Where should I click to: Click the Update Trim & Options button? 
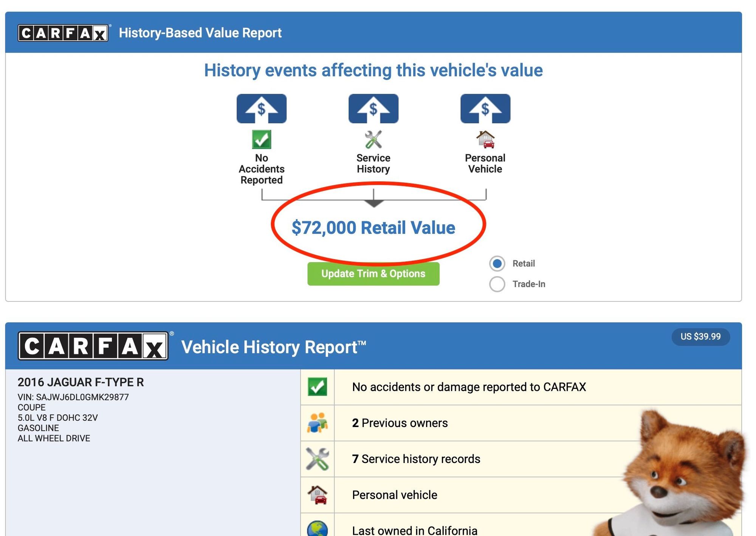pyautogui.click(x=373, y=273)
